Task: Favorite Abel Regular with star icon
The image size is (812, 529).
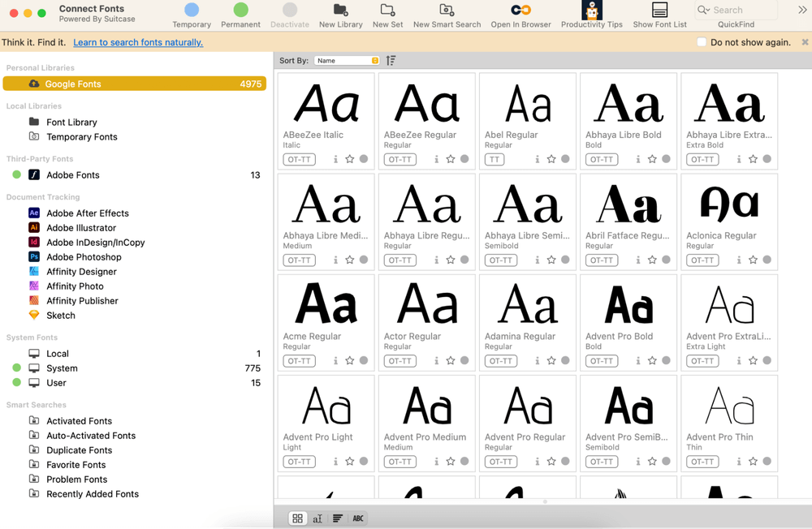Action: tap(551, 160)
